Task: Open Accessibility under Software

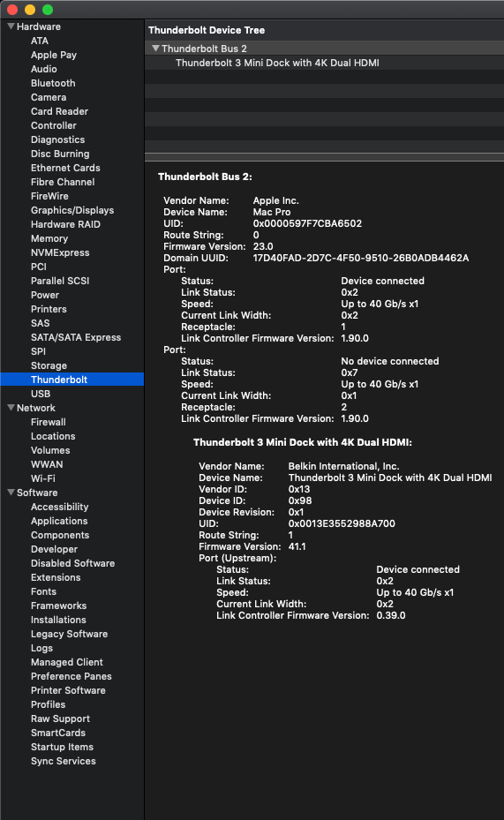Action: click(60, 507)
